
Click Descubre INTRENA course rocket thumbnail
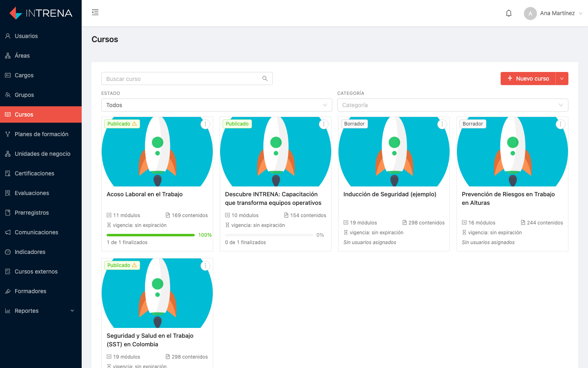click(276, 152)
